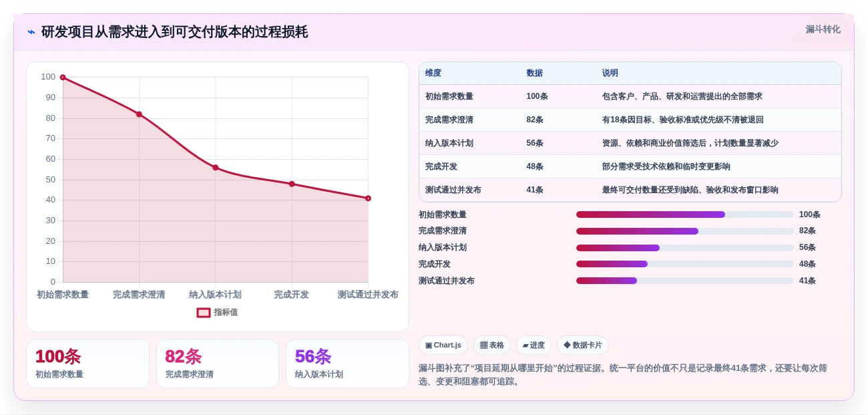Click the chart data point for 纳入版本计划

point(216,168)
